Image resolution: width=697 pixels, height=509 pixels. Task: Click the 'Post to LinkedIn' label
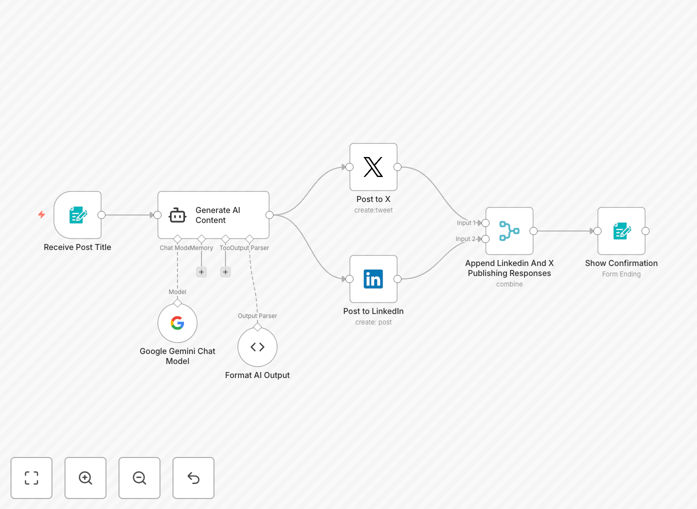coord(373,311)
